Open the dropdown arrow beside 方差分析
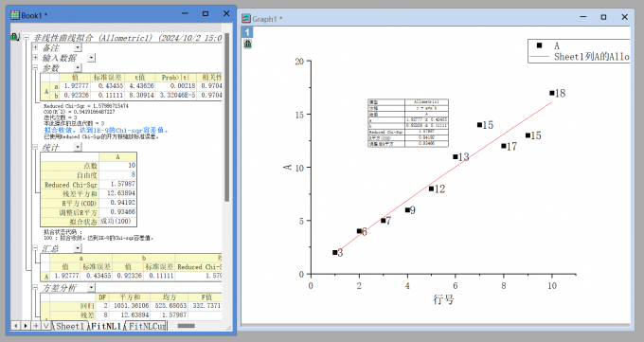 pos(91,288)
